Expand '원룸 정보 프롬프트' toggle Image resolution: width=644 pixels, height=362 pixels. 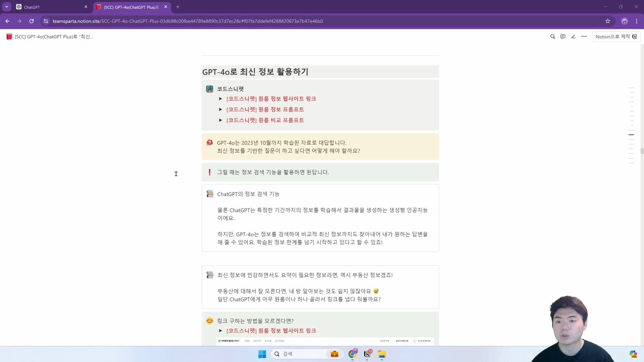point(220,110)
